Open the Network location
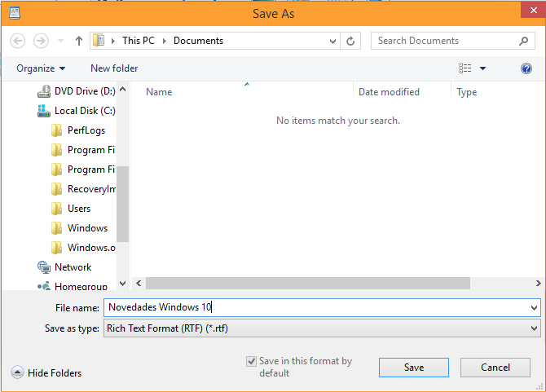Screen dimensions: 546x392 [x=73, y=267]
